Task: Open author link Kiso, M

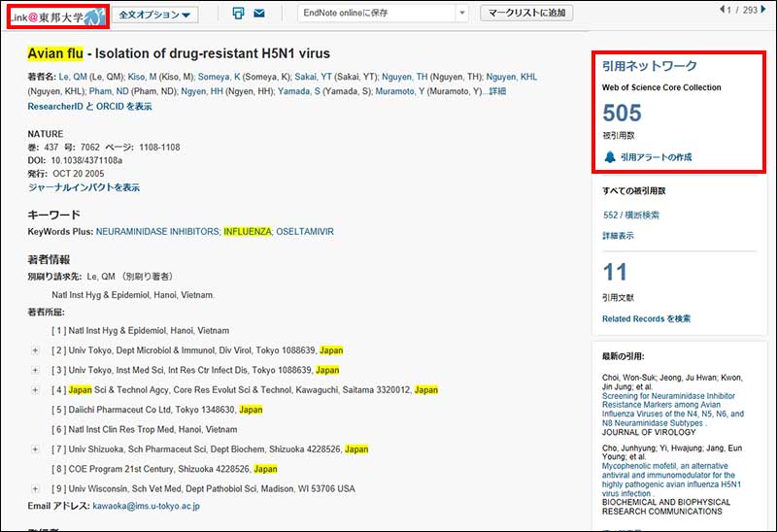Action: point(142,77)
